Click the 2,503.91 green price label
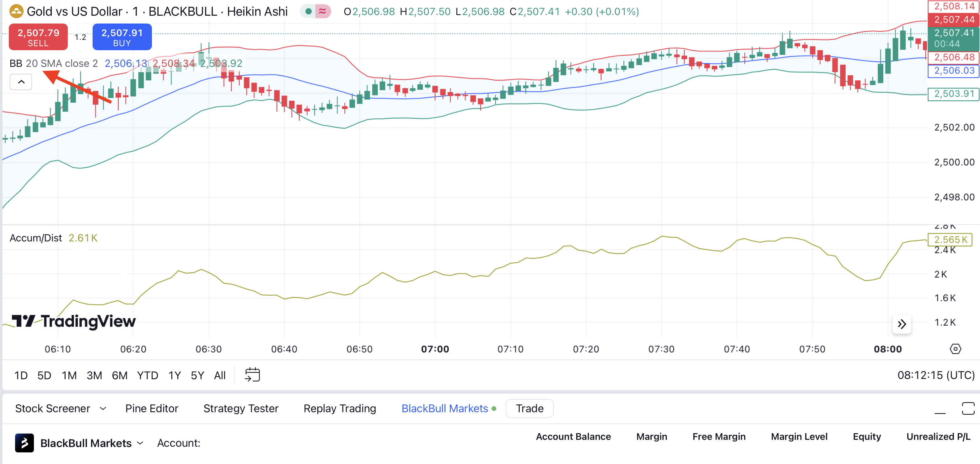Image resolution: width=980 pixels, height=464 pixels. [x=953, y=94]
